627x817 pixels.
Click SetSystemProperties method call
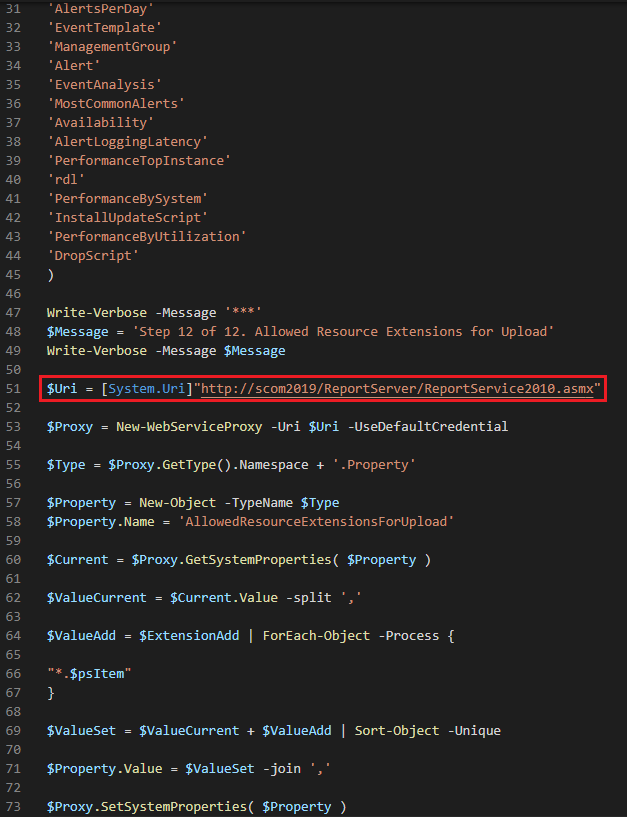pos(174,807)
